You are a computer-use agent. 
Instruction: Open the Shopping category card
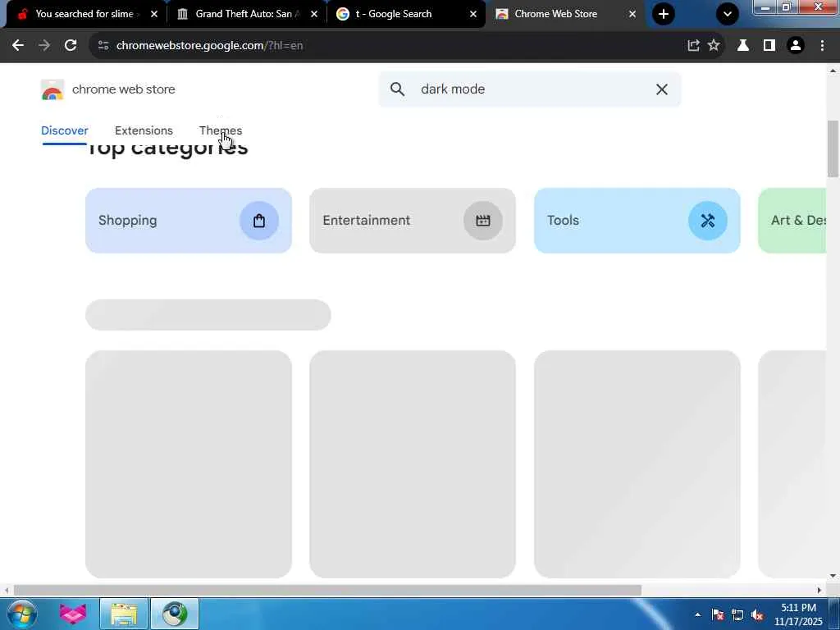(189, 221)
